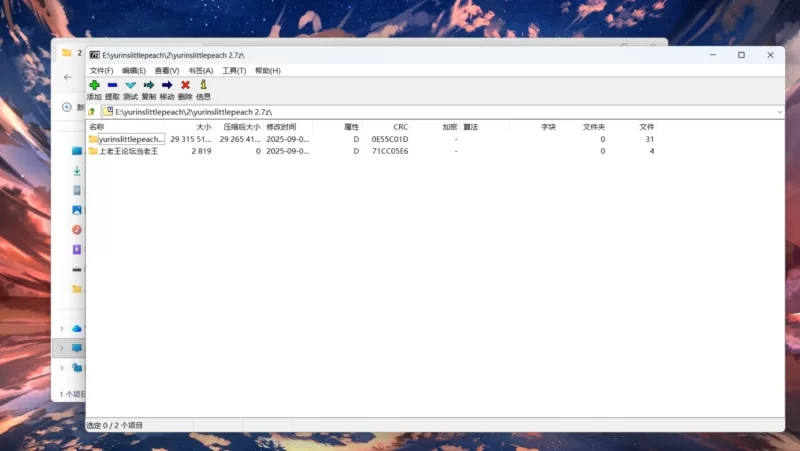Expand the OneDrive cloud tree item

62,329
